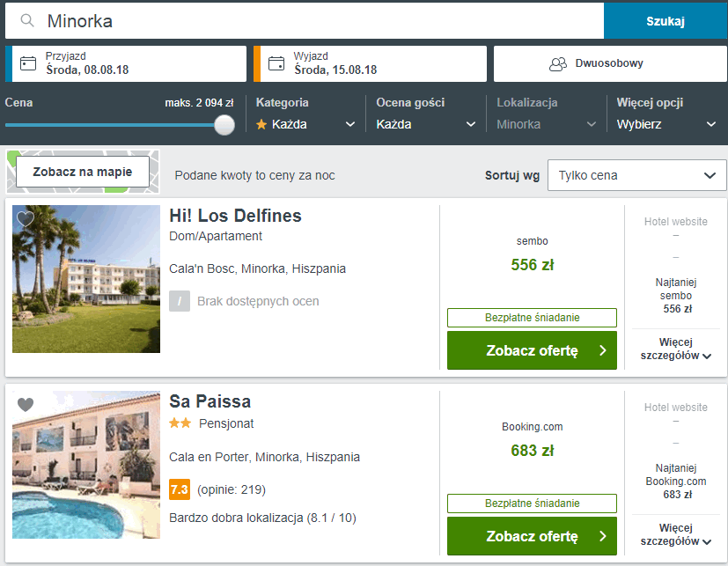Expand Więcej szczegółów for Sa Paissa
This screenshot has height=566, width=728.
[676, 534]
